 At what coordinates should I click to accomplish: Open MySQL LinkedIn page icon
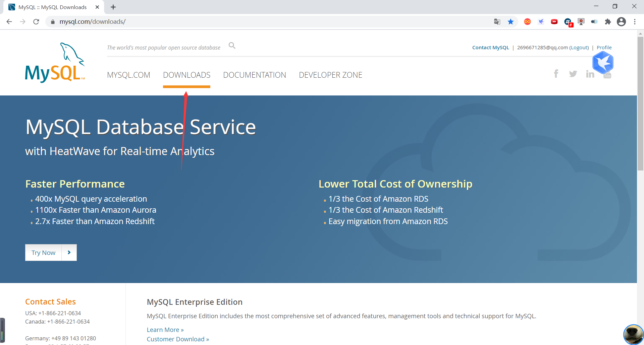(x=590, y=74)
